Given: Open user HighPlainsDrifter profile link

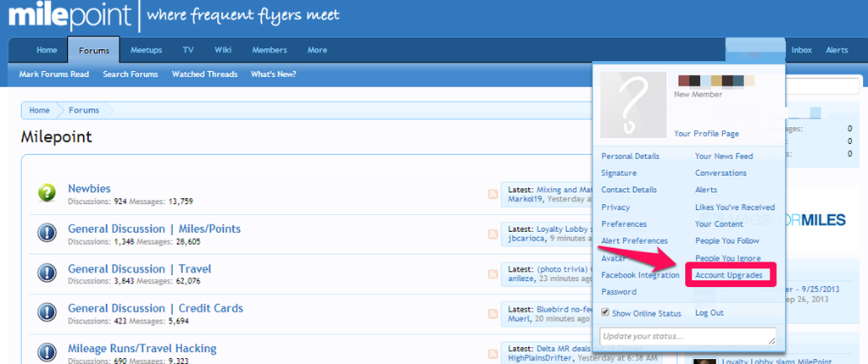Looking at the screenshot, I should 540,358.
